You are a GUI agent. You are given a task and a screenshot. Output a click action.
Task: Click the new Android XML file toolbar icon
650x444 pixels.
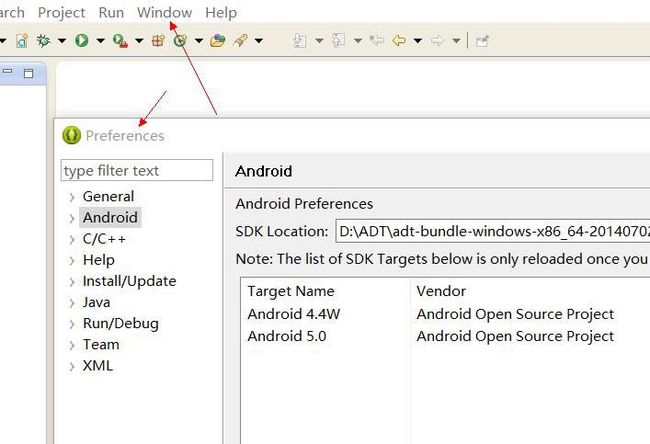pyautogui.click(x=22, y=41)
